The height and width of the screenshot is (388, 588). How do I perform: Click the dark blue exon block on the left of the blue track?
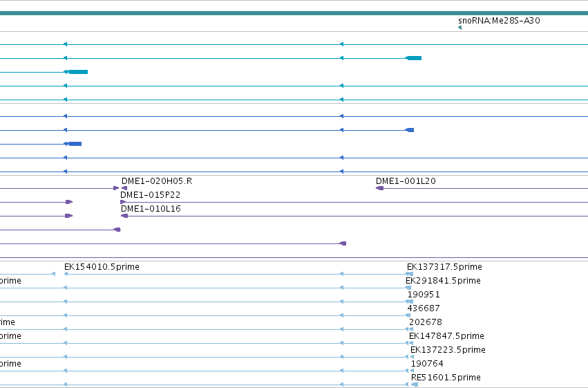click(75, 144)
